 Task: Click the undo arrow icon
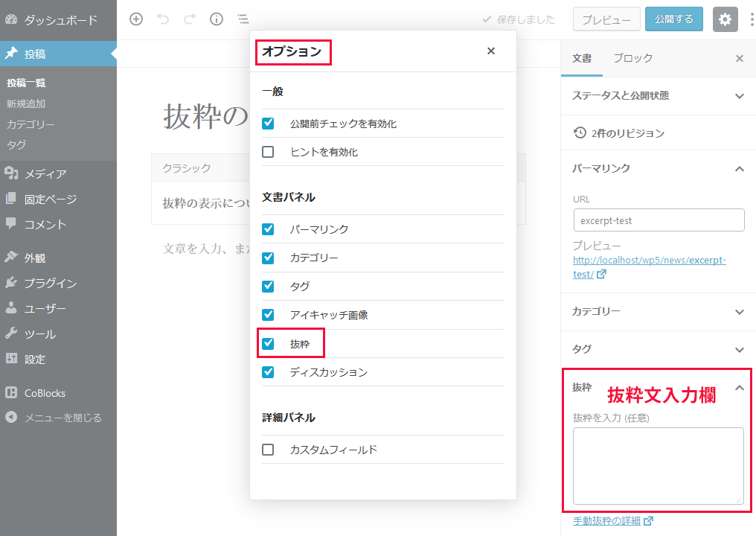pyautogui.click(x=163, y=19)
